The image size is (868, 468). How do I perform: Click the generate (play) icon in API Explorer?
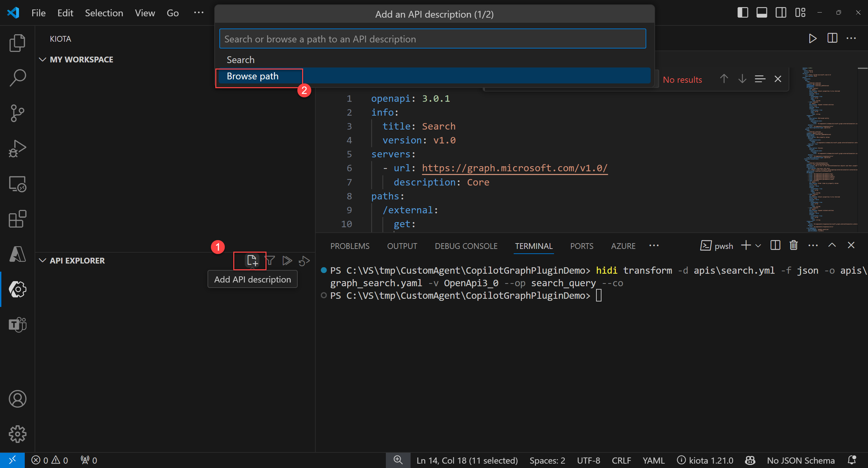[287, 260]
